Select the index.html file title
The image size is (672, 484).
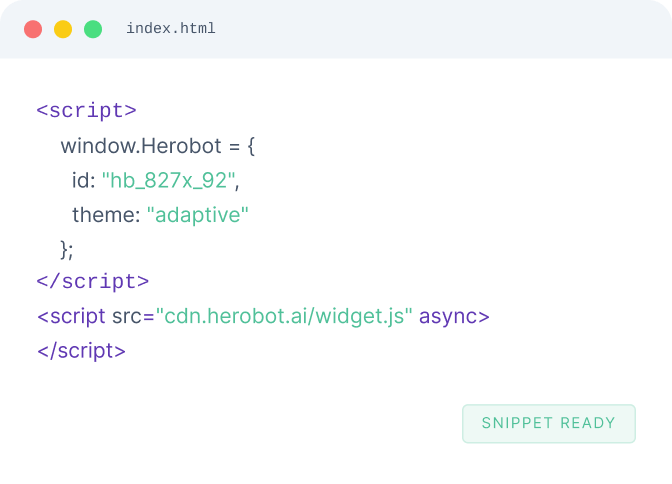tap(171, 28)
